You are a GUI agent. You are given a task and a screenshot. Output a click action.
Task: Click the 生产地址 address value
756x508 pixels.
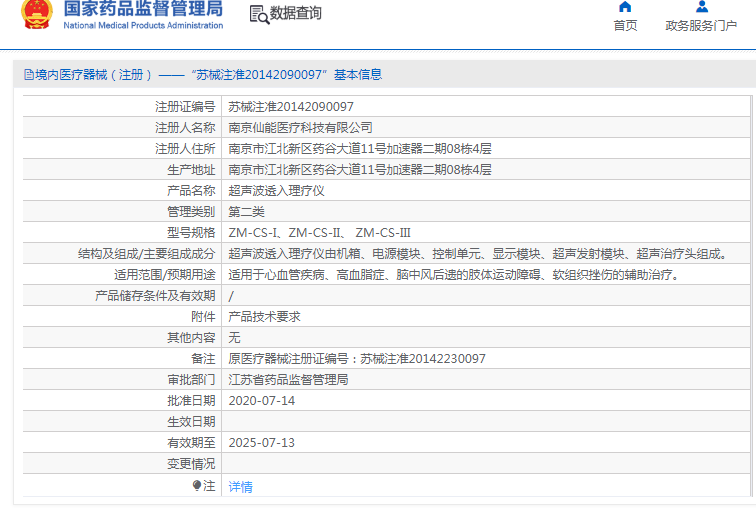point(360,170)
